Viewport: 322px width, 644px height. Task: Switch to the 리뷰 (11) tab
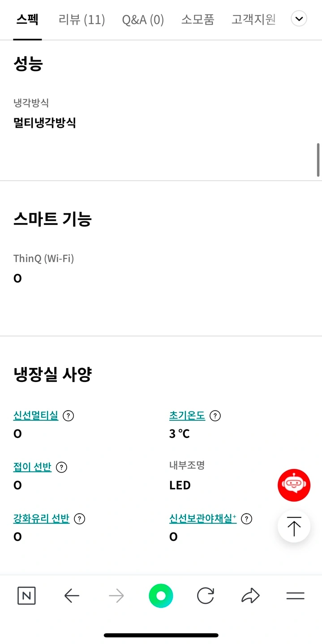click(x=82, y=20)
